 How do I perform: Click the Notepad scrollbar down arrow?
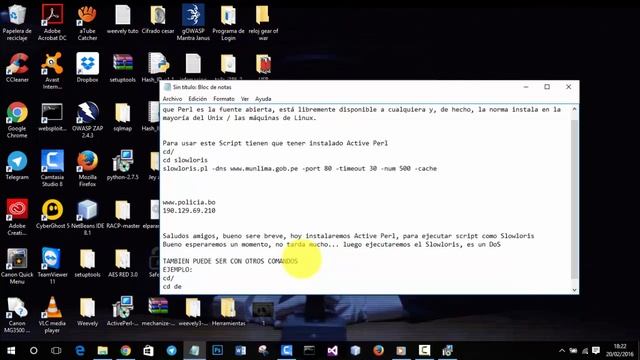[x=574, y=290]
